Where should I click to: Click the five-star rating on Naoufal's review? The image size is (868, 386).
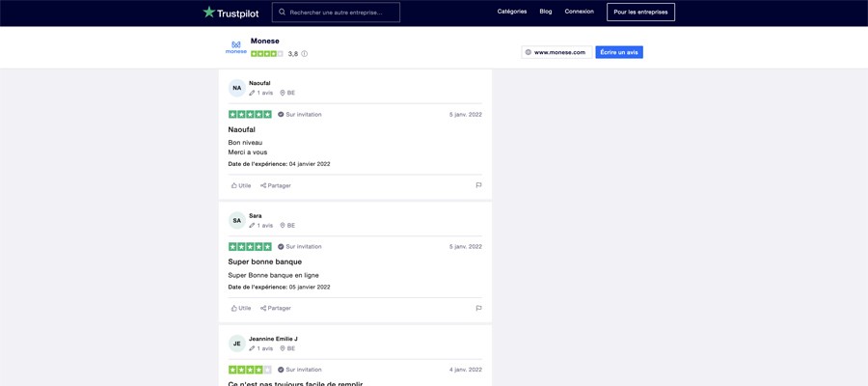(250, 114)
